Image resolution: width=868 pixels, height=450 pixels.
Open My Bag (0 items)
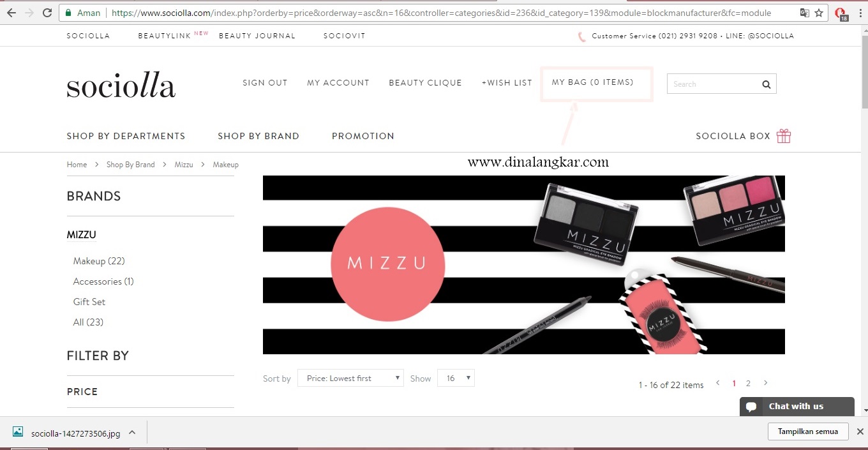pos(593,82)
